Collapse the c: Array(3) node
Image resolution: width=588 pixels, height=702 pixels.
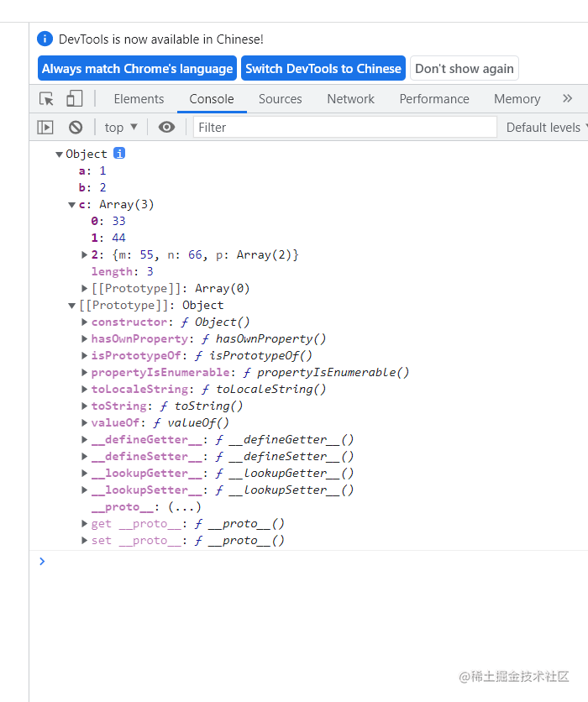coord(71,205)
